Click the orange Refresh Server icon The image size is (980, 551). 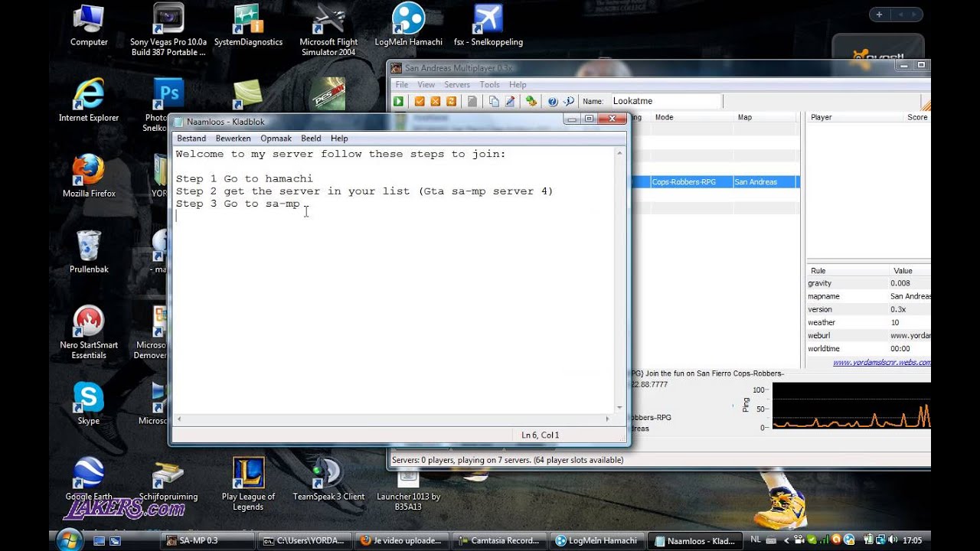click(452, 101)
